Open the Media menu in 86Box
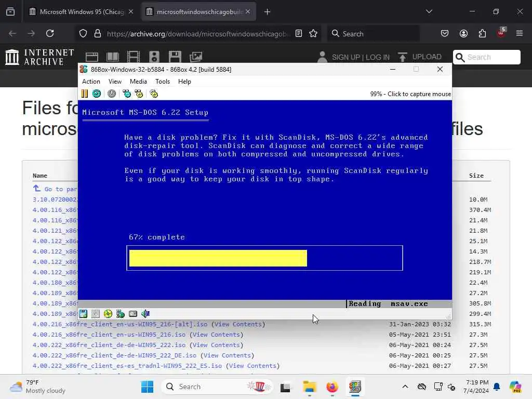 tap(138, 82)
